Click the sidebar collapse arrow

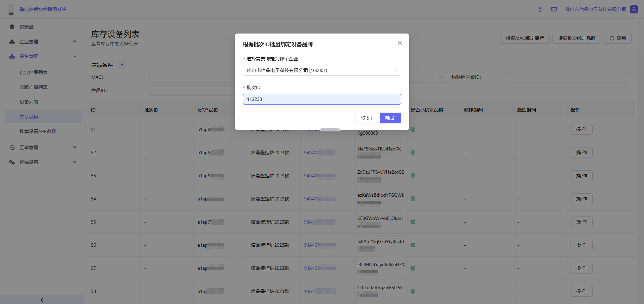click(42, 300)
